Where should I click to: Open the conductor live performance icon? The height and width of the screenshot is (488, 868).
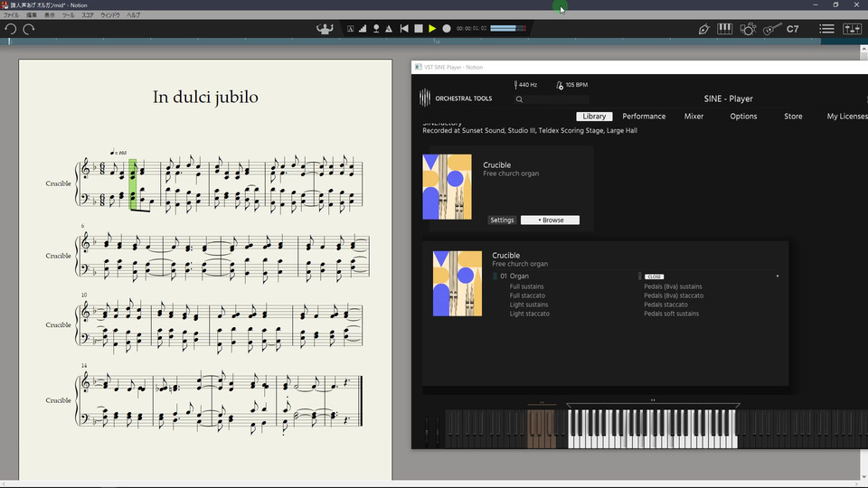coord(325,29)
